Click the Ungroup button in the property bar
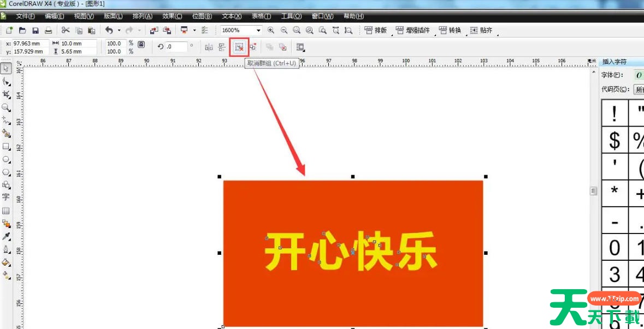Screen dimensions: 644x329 [239, 47]
